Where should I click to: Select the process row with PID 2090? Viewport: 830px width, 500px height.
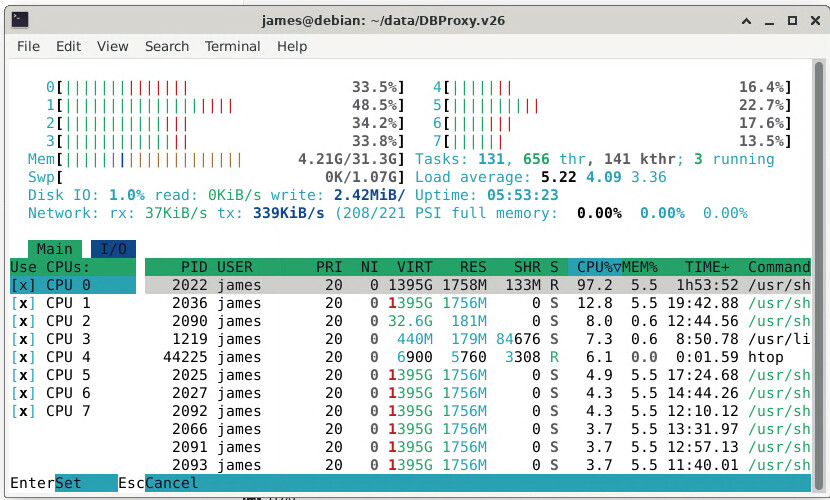(x=477, y=321)
